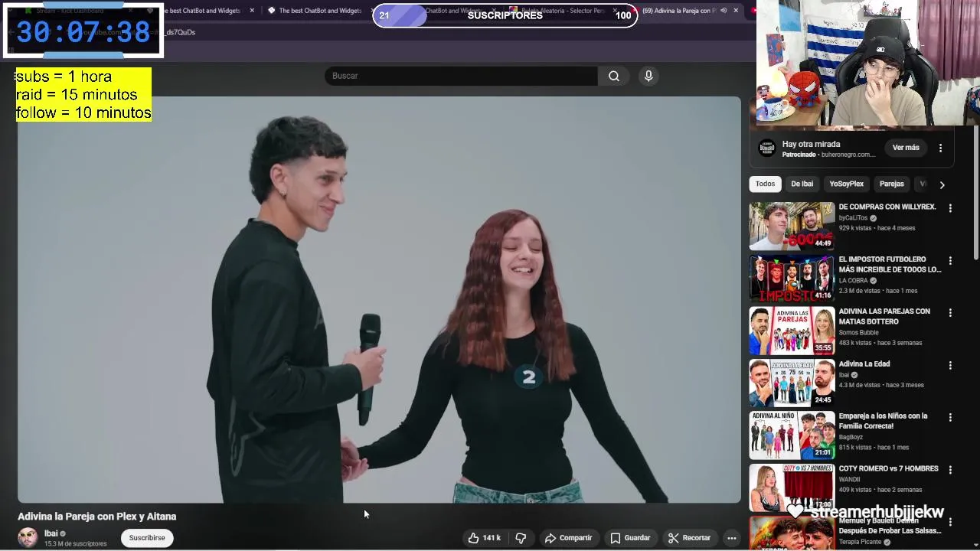Clip the video using Recortar
Image resolution: width=980 pixels, height=551 pixels.
pyautogui.click(x=689, y=538)
